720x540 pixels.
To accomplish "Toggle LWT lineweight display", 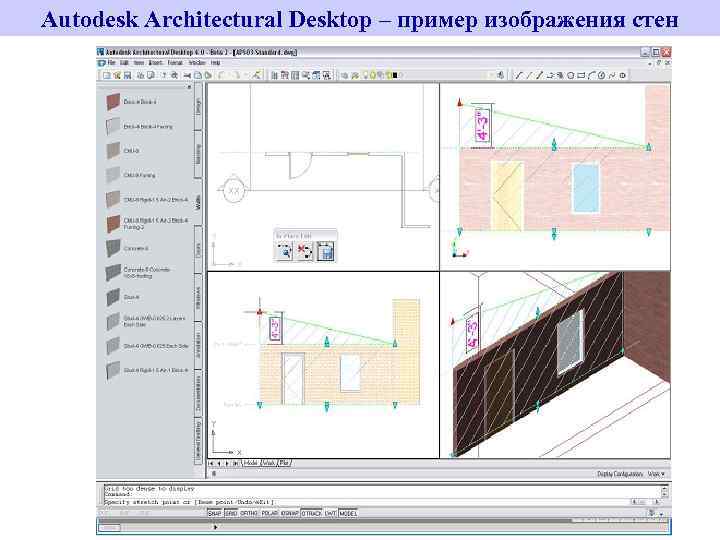I will pyautogui.click(x=330, y=513).
